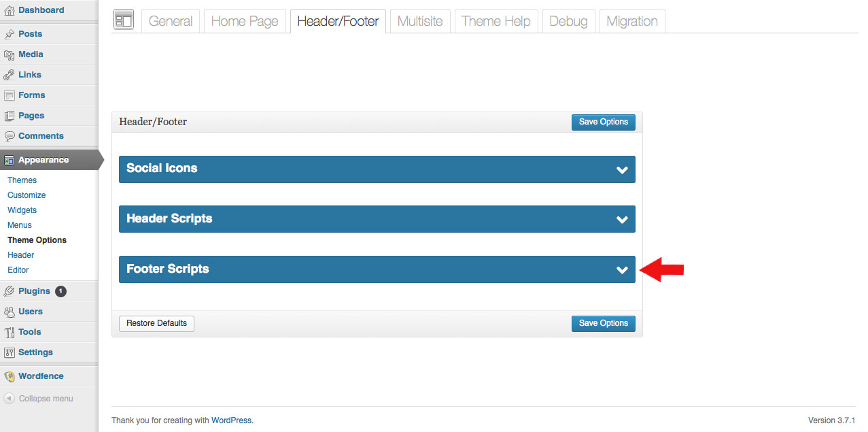The width and height of the screenshot is (868, 432).
Task: Click the Wordfence shield icon
Action: click(10, 376)
